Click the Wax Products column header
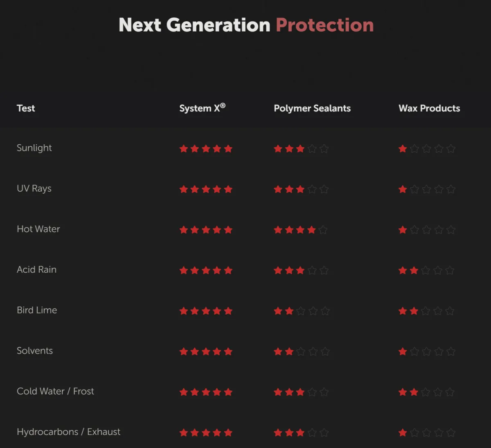This screenshot has height=448, width=491. pyautogui.click(x=429, y=108)
